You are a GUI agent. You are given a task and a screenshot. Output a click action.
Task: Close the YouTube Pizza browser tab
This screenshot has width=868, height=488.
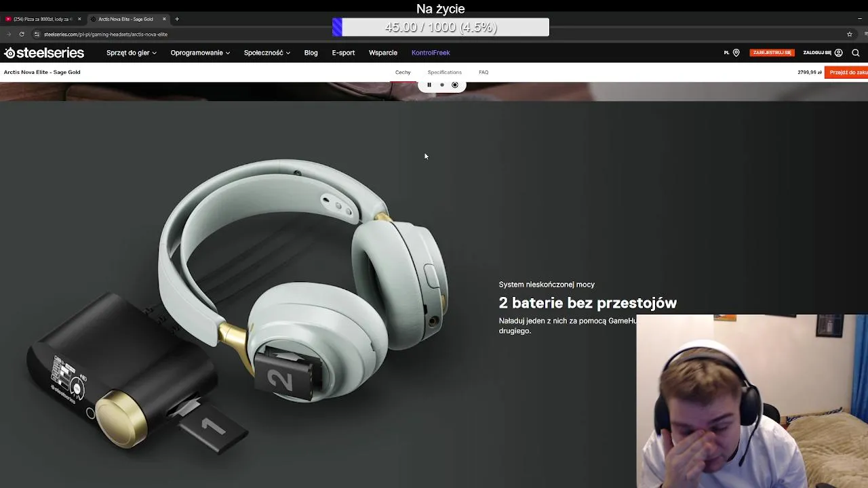coord(79,19)
